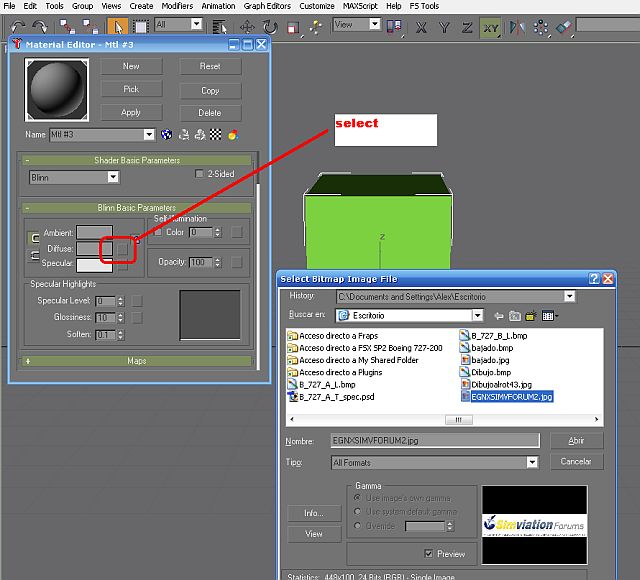
Task: Open the Blinn shader type dropdown
Action: 113,177
